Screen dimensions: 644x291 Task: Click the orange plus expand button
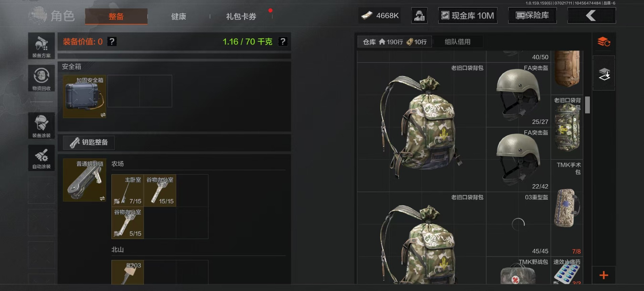604,275
